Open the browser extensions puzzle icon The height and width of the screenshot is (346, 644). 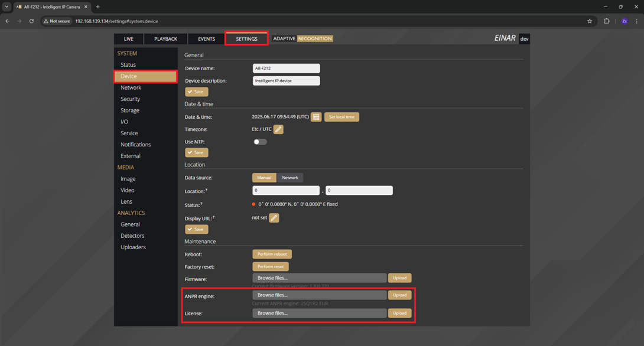[x=607, y=21]
